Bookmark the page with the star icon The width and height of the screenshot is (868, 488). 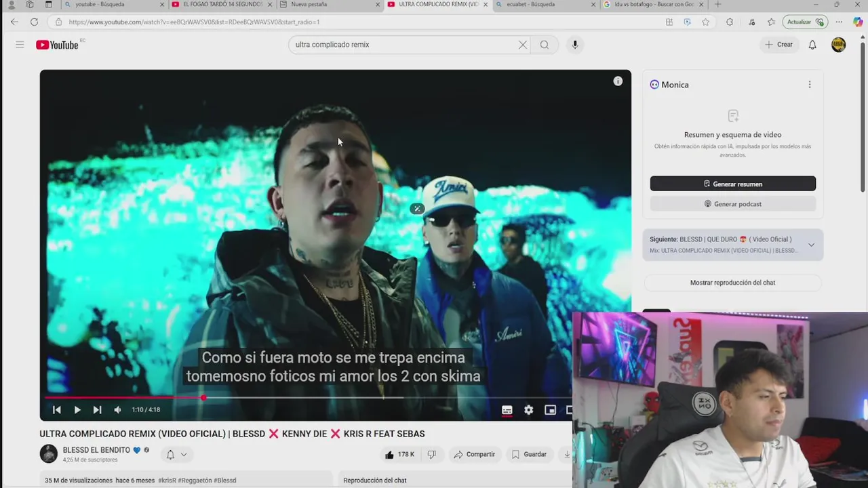tap(705, 22)
